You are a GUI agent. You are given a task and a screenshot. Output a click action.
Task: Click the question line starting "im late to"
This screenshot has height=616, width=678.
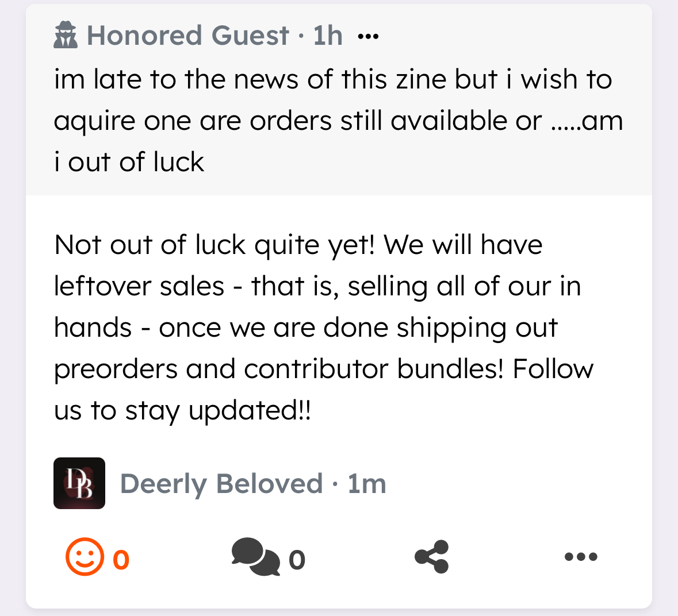click(x=333, y=79)
